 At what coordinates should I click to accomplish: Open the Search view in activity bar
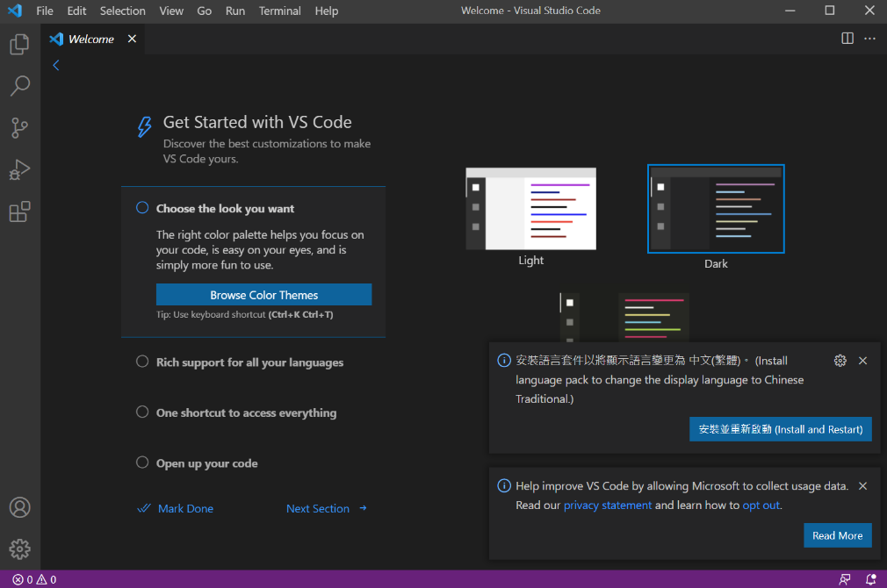[20, 86]
